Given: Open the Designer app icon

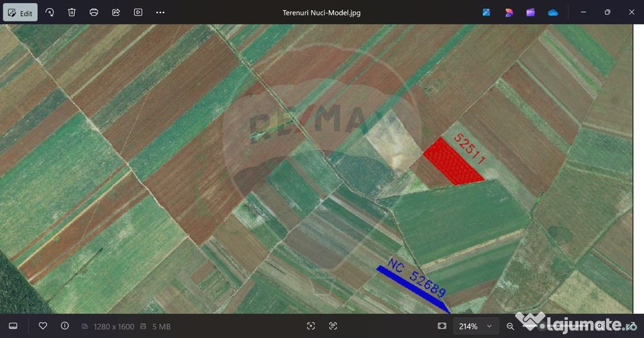Looking at the screenshot, I should pyautogui.click(x=509, y=13).
